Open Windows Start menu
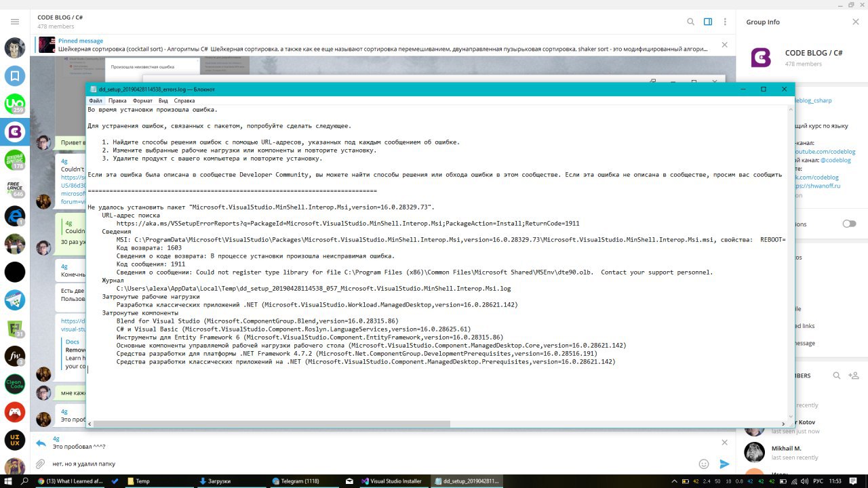Screen dimensions: 868x488 coord(7,481)
